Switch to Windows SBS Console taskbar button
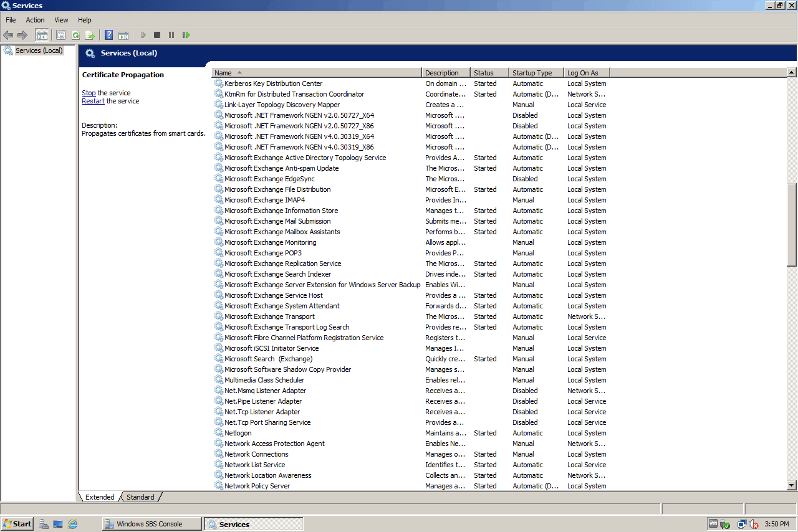The height and width of the screenshot is (532, 798). pyautogui.click(x=152, y=524)
